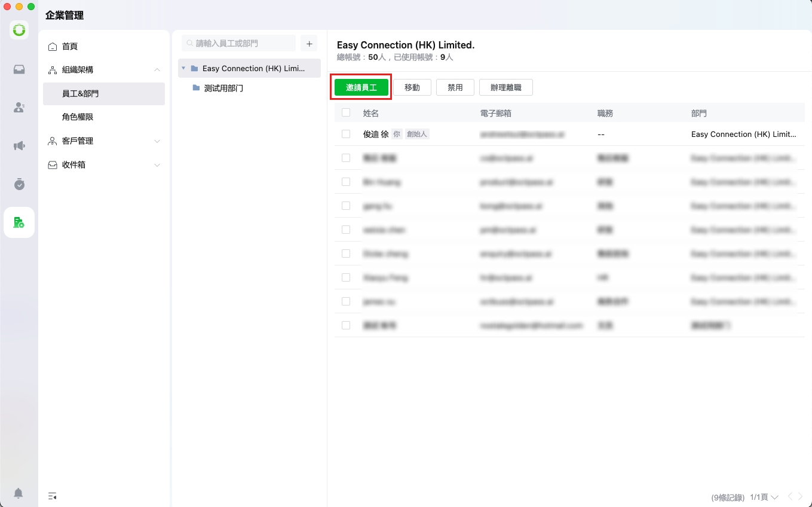Expand the 收件箱 menu section
This screenshot has width=812, height=507.
[x=157, y=165]
